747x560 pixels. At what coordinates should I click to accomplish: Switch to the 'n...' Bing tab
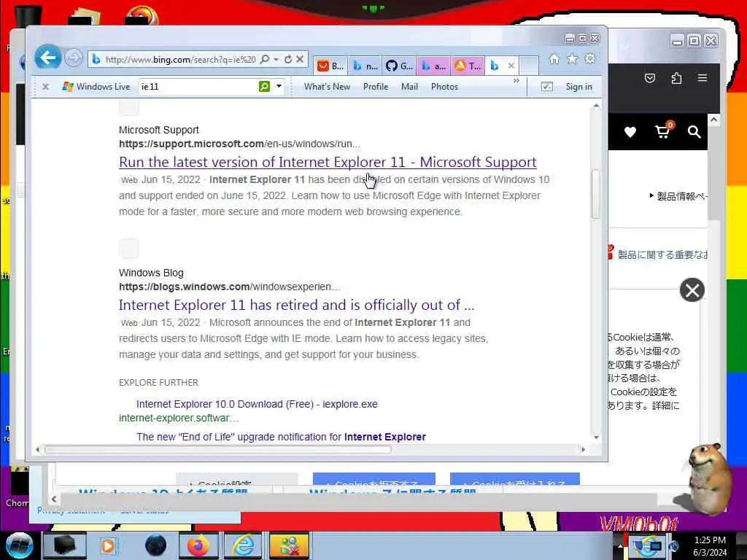coord(365,66)
